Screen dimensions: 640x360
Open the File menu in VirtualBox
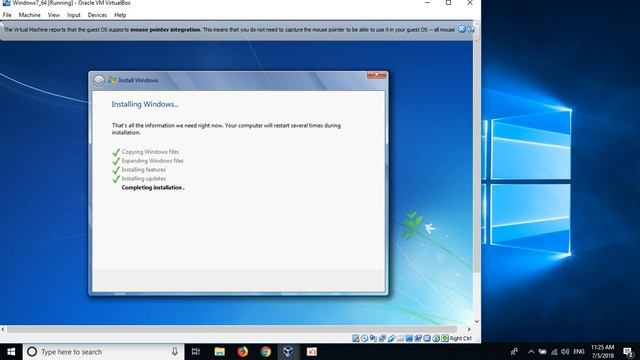pos(7,15)
